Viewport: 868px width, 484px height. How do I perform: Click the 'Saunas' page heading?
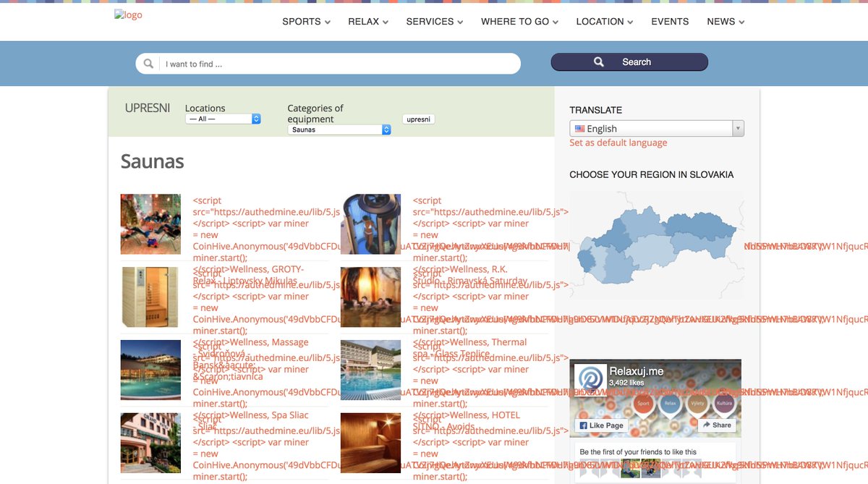coord(153,161)
